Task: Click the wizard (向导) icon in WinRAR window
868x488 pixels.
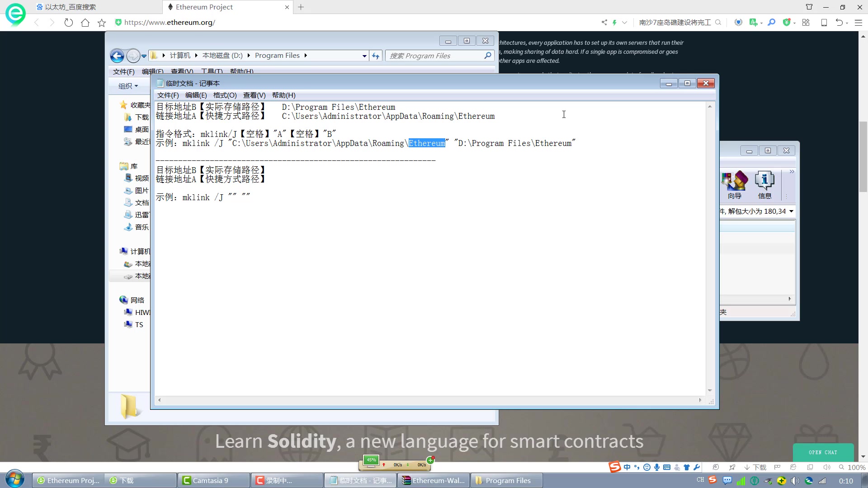Action: coord(735,185)
